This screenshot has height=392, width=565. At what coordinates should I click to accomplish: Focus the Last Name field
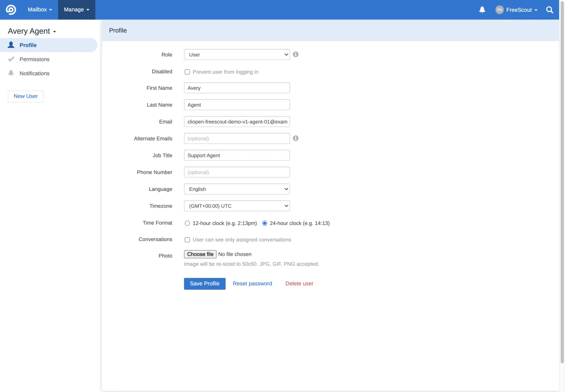(237, 105)
